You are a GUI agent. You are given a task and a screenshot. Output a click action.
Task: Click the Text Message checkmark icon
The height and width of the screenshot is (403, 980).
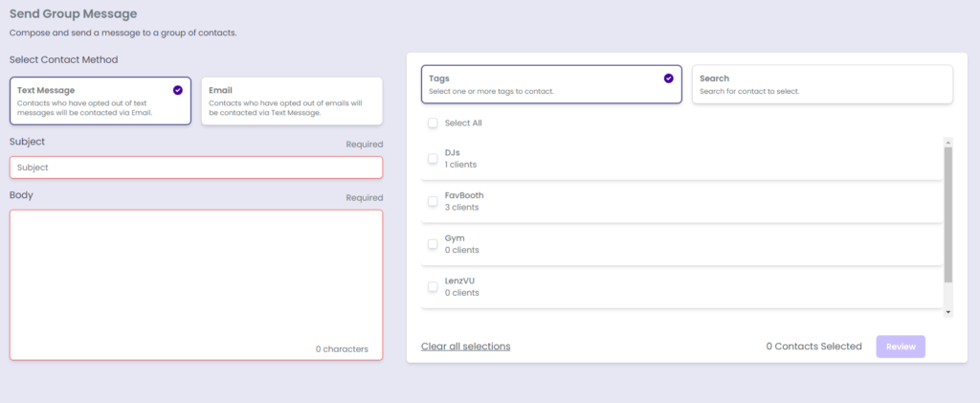[x=178, y=90]
